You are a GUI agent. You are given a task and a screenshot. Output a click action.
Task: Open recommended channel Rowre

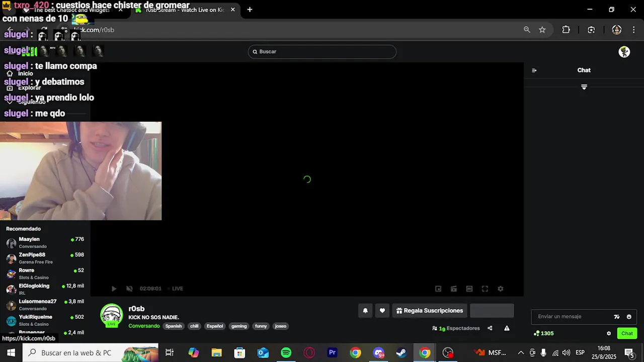(x=45, y=274)
